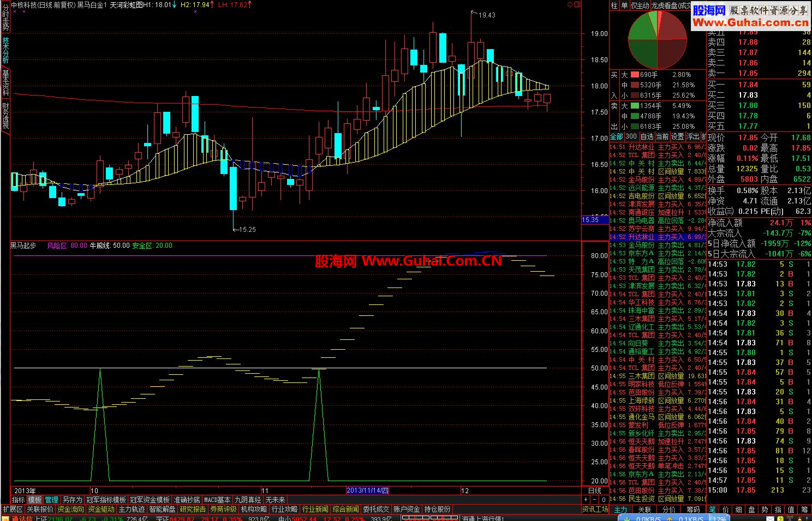Open the 资讯工场 panel
This screenshot has height=521, width=812.
click(595, 509)
